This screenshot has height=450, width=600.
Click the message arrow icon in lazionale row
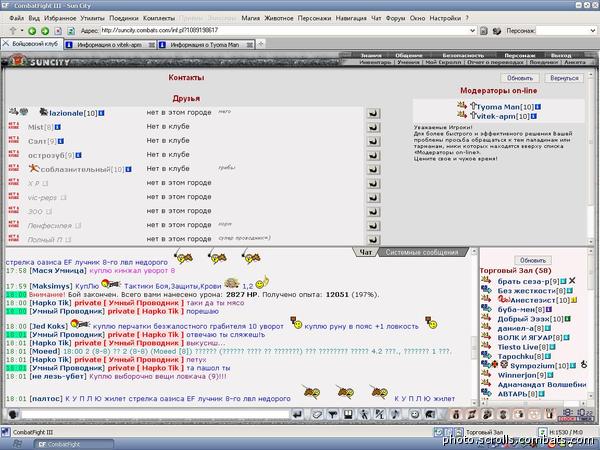pyautogui.click(x=373, y=113)
